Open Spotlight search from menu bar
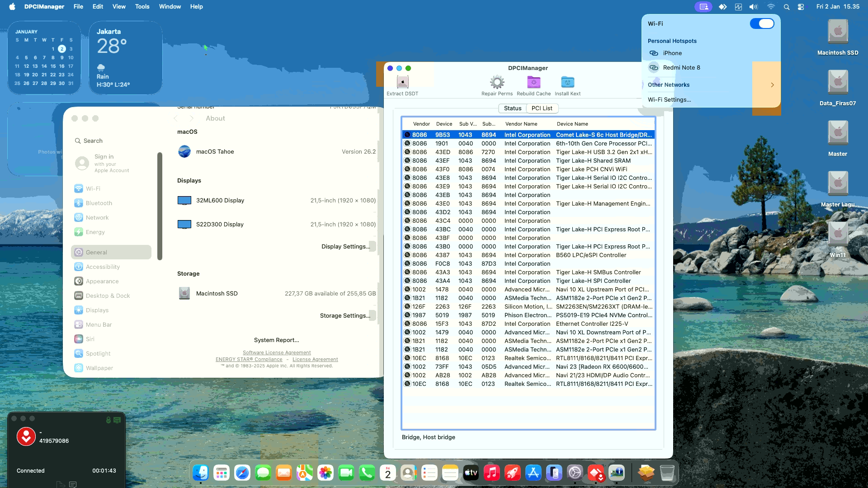 787,7
